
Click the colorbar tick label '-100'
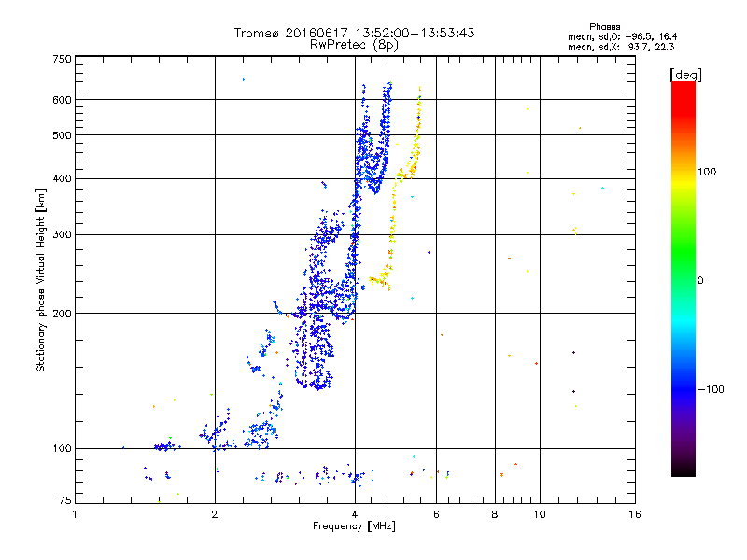711,389
